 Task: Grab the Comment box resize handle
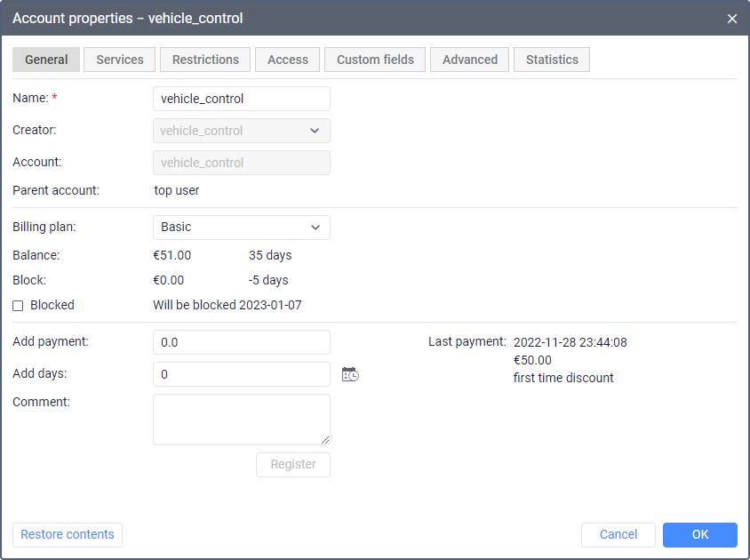click(x=325, y=440)
